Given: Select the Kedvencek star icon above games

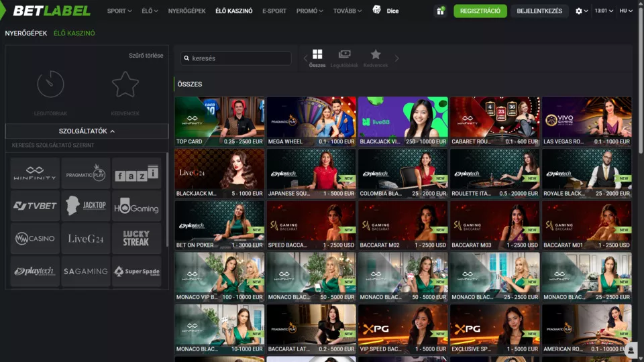Looking at the screenshot, I should [x=376, y=58].
